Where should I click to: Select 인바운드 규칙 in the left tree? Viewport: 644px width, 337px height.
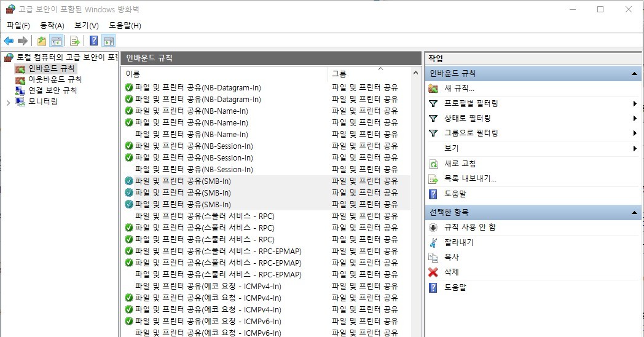pyautogui.click(x=52, y=68)
